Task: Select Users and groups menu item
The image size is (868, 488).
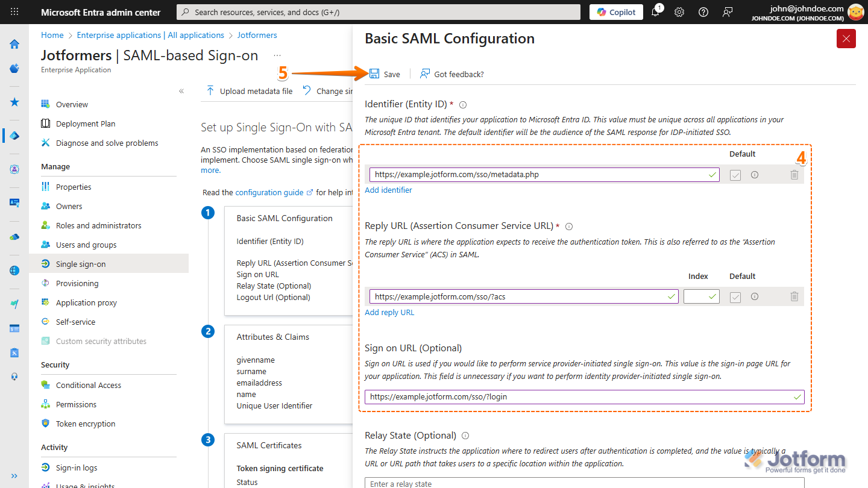Action: [x=86, y=245]
